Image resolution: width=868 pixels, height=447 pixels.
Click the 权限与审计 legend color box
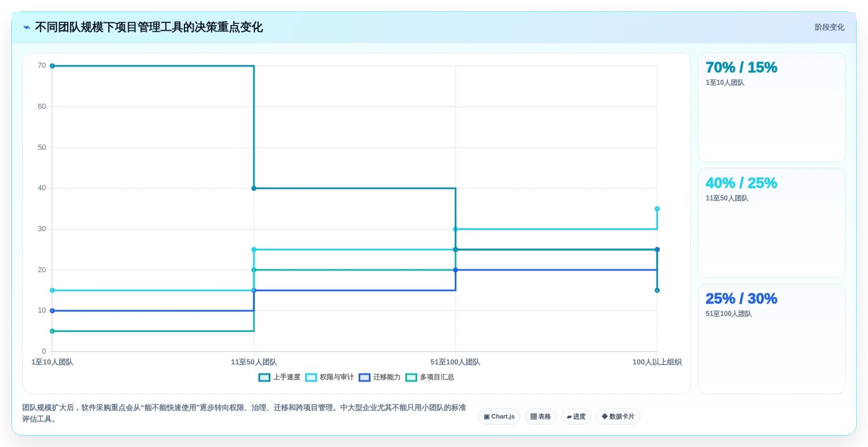pyautogui.click(x=311, y=377)
